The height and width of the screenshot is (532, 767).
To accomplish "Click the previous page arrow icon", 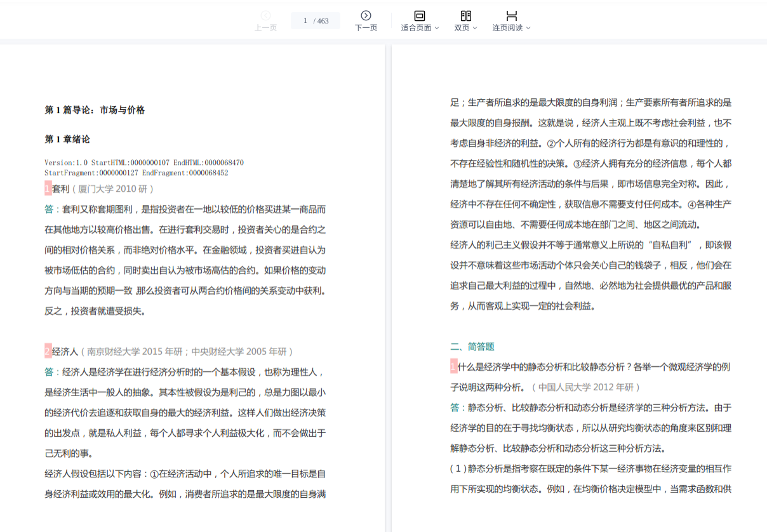I will tap(265, 16).
